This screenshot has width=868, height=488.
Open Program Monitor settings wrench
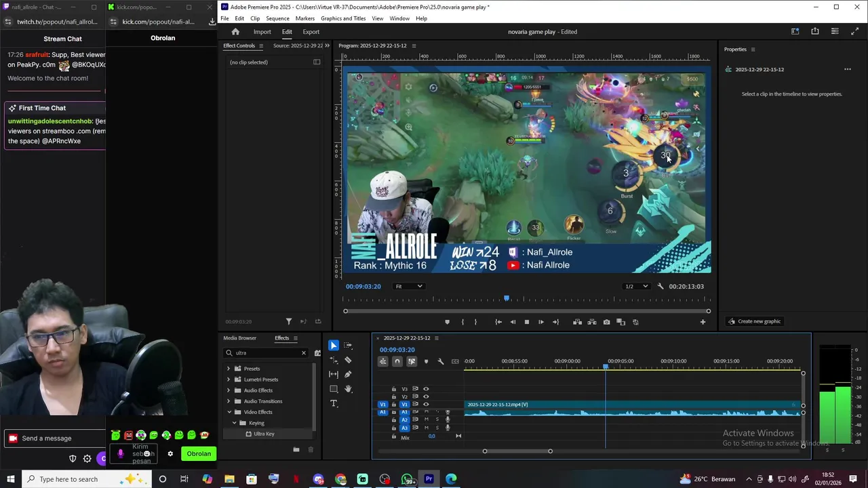point(660,286)
